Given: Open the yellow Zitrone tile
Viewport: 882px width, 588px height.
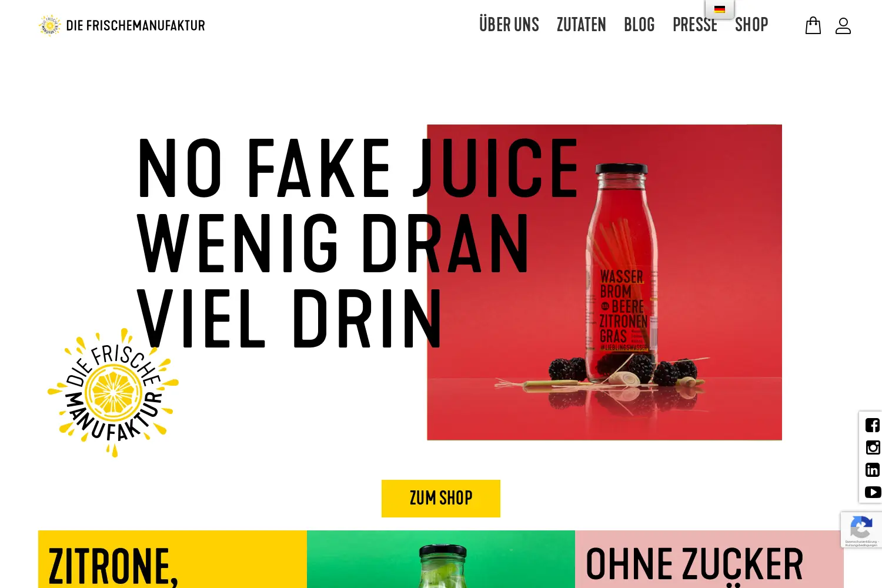Looking at the screenshot, I should pyautogui.click(x=172, y=559).
